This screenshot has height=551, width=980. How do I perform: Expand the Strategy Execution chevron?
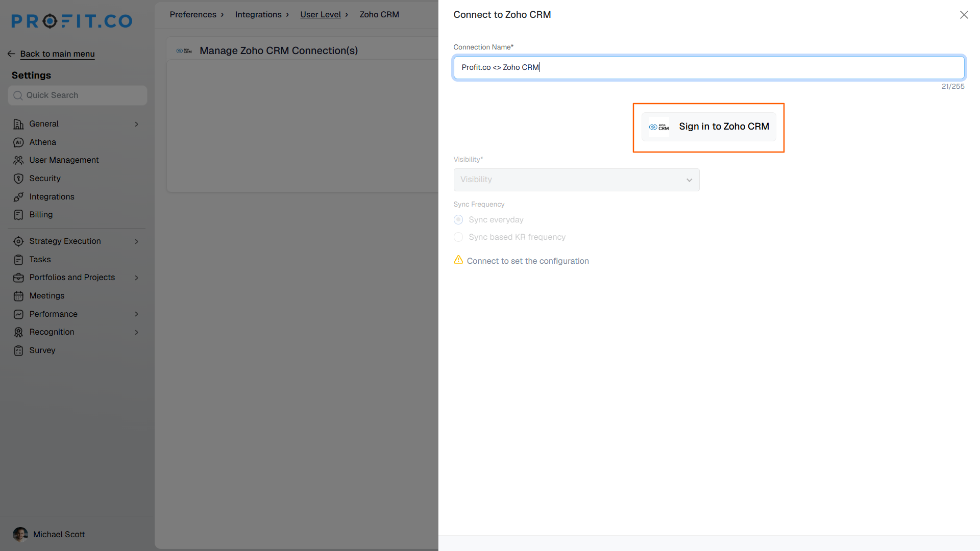(x=136, y=241)
